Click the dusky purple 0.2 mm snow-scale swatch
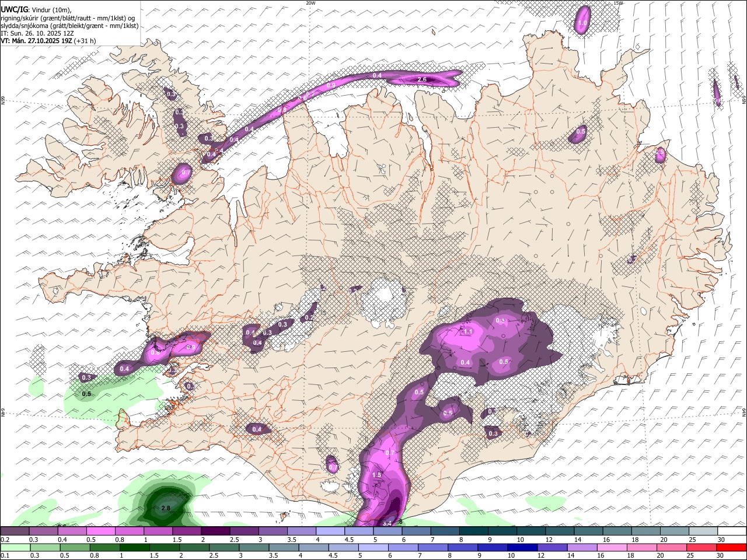 [x=14, y=531]
